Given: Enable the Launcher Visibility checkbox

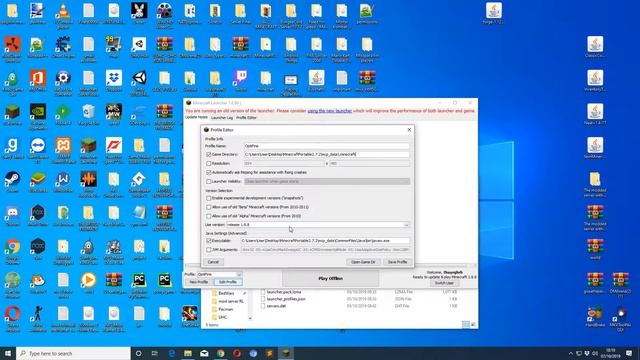Looking at the screenshot, I should 209,182.
